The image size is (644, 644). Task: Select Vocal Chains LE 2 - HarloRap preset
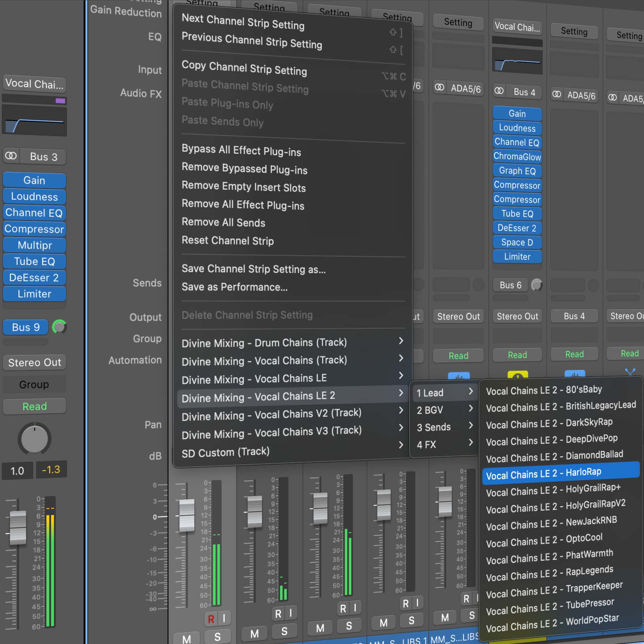561,473
